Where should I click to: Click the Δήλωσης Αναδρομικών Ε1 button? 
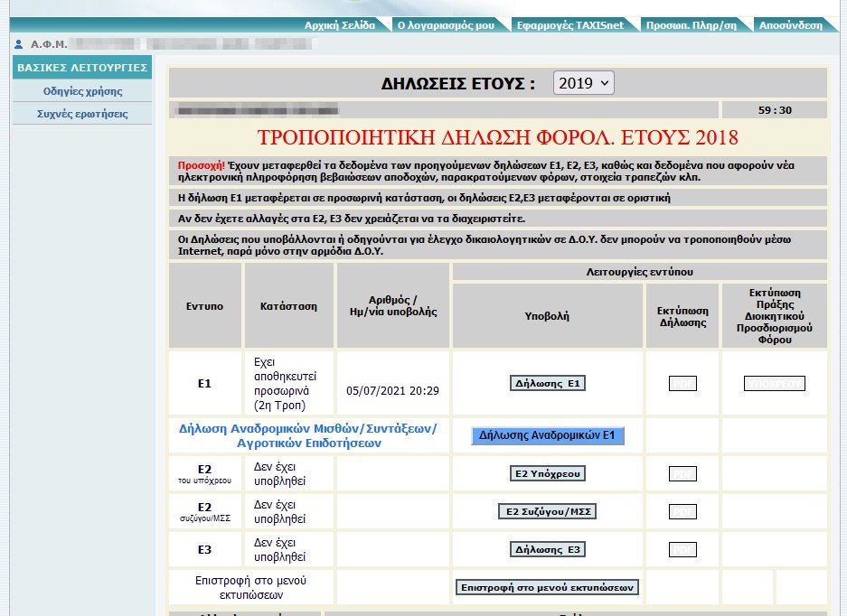coord(547,435)
